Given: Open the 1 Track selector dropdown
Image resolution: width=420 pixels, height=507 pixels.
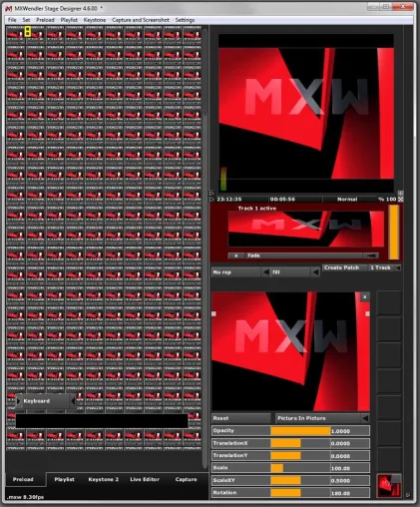Looking at the screenshot, I should click(398, 267).
